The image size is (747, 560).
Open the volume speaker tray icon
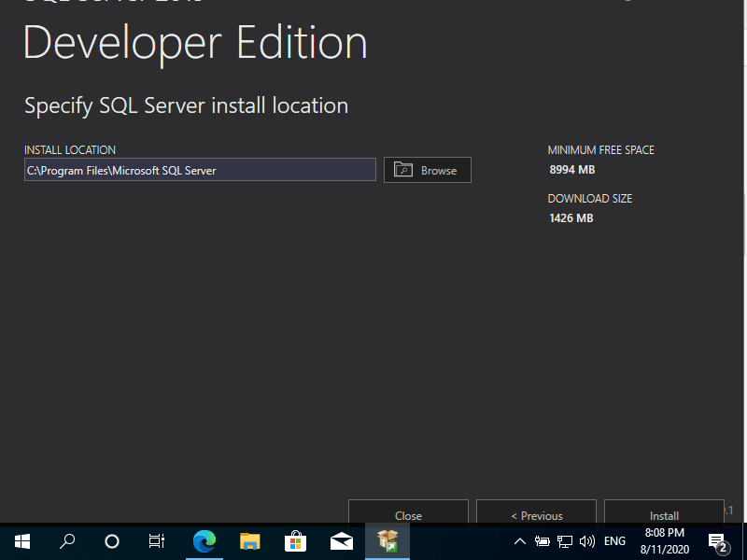pos(587,541)
